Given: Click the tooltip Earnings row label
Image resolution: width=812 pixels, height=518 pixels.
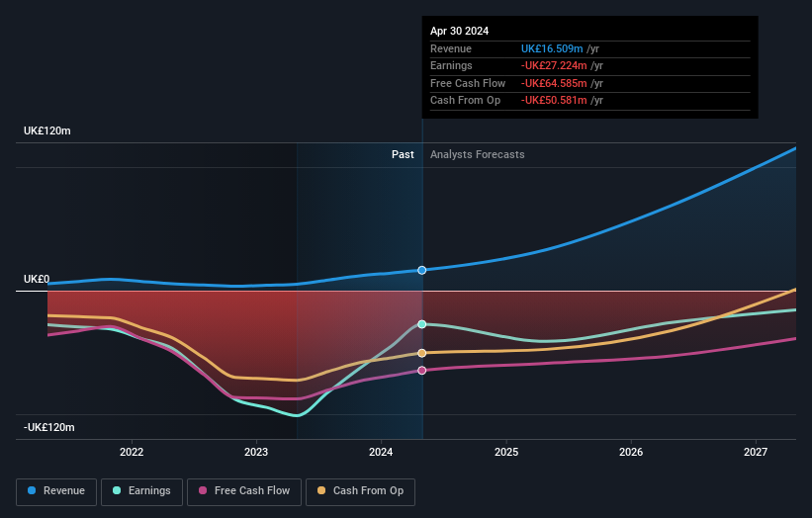Looking at the screenshot, I should point(452,65).
